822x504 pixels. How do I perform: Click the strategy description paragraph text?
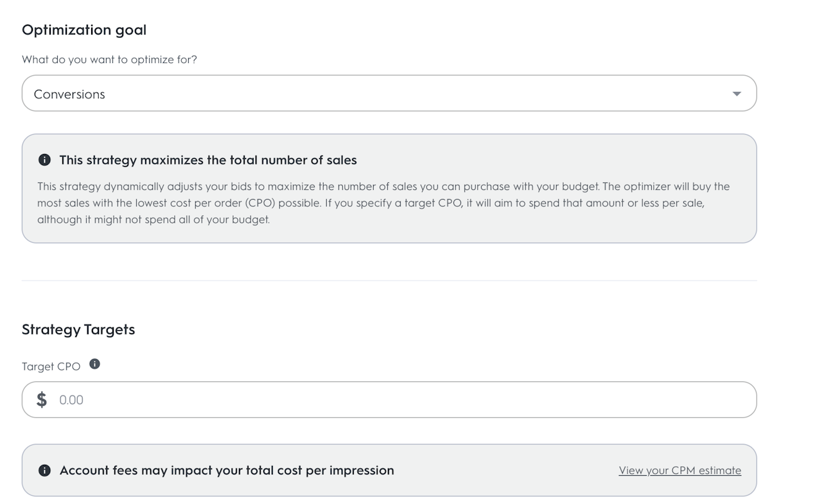coord(383,203)
